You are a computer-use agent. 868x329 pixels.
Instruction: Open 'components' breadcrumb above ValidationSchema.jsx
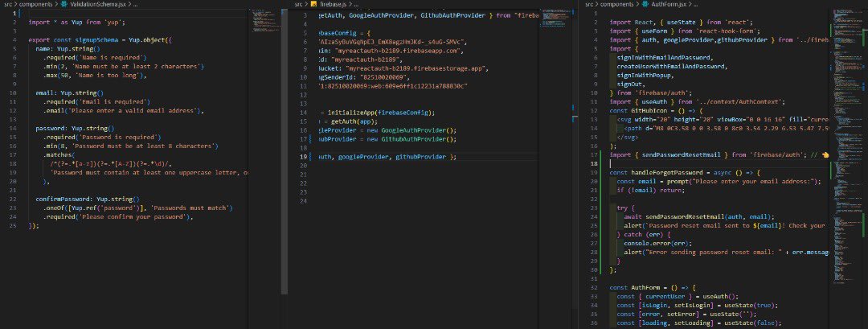pos(36,4)
